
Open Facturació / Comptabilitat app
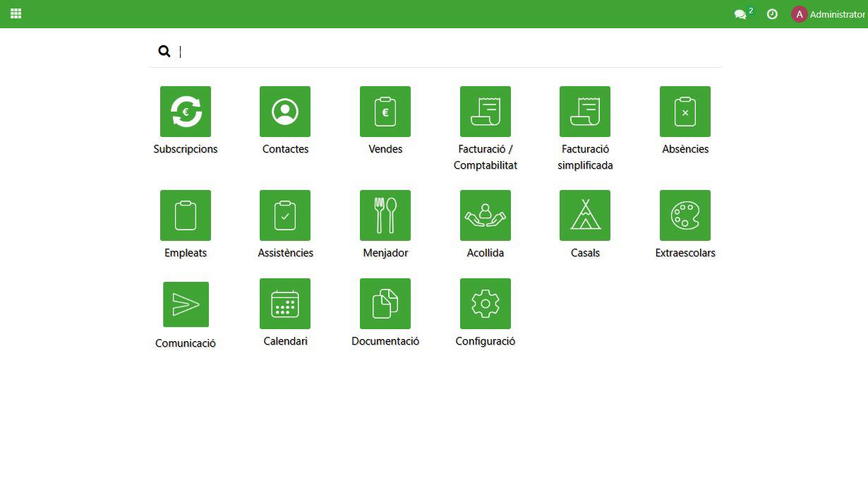coord(486,112)
